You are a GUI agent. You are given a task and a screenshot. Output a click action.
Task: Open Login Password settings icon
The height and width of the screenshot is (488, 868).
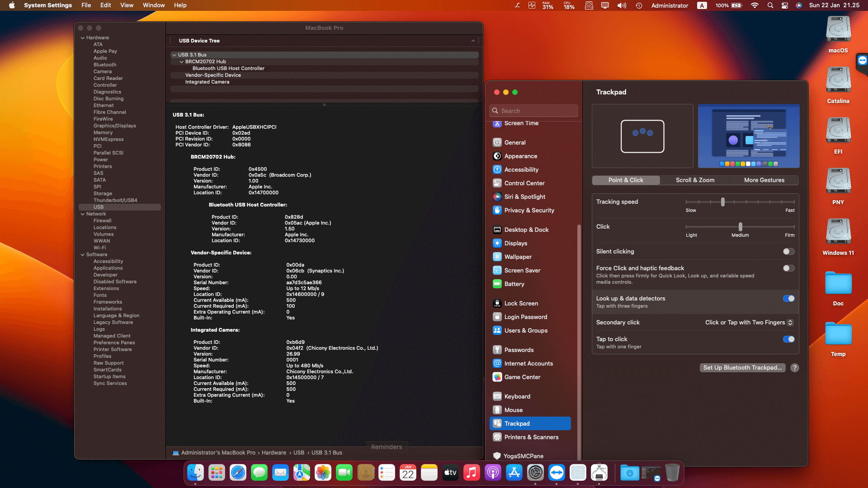pos(497,317)
